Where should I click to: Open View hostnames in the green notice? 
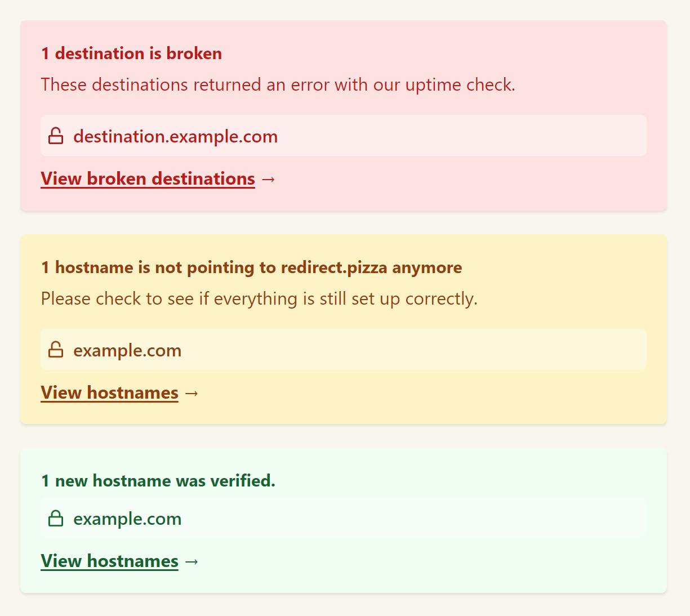tap(109, 561)
